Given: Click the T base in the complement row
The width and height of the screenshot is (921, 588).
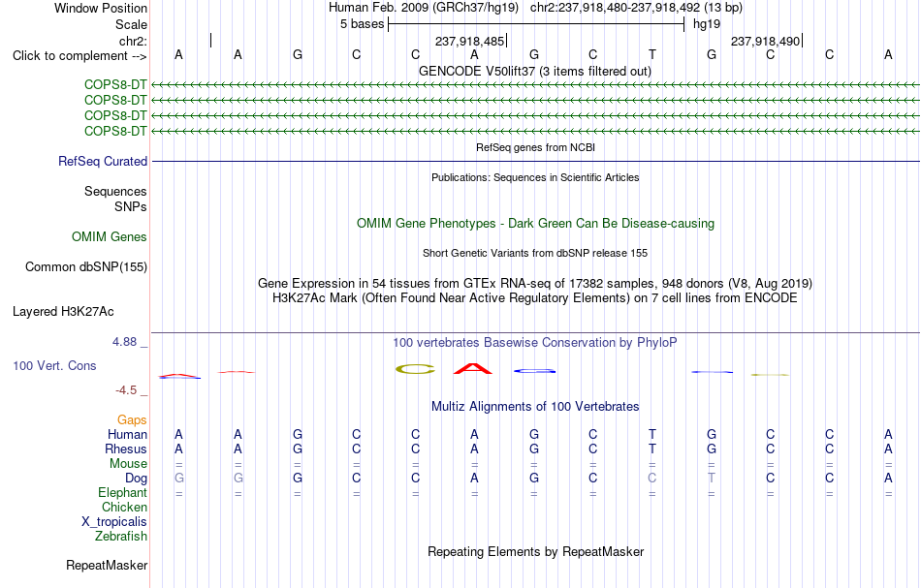Looking at the screenshot, I should pyautogui.click(x=652, y=54).
